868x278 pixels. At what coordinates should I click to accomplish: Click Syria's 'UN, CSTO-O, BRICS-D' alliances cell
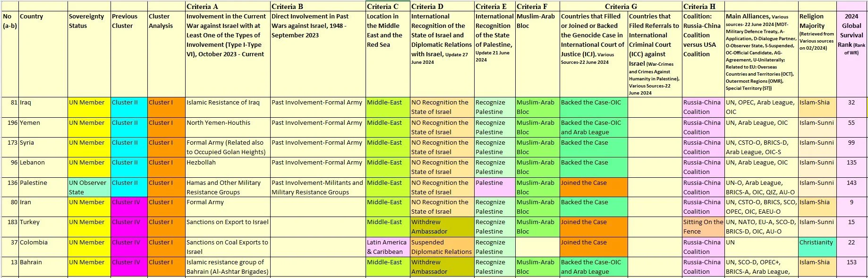point(761,147)
